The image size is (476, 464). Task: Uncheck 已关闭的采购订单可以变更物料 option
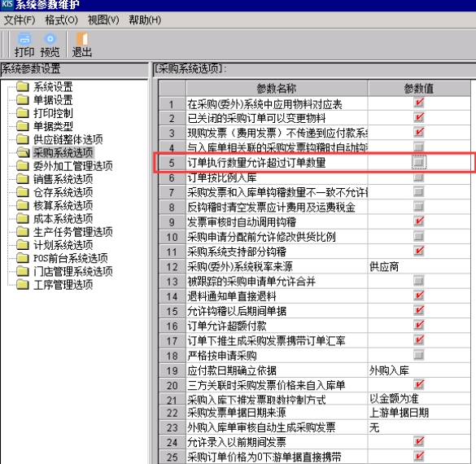point(418,117)
